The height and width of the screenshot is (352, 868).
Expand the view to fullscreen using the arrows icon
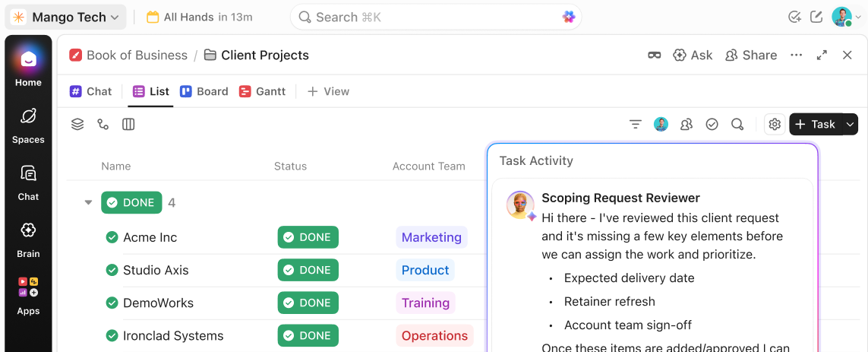[822, 55]
